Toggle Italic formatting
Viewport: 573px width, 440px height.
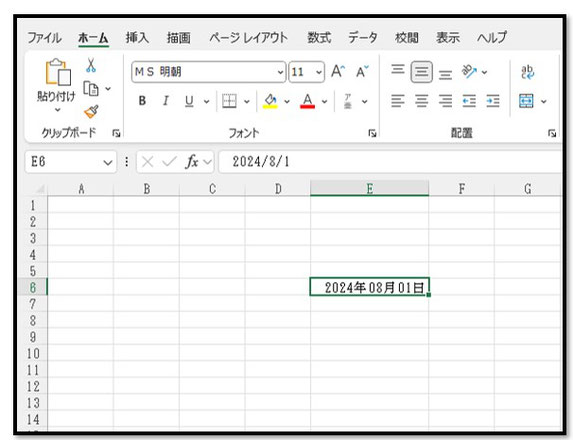[x=166, y=101]
